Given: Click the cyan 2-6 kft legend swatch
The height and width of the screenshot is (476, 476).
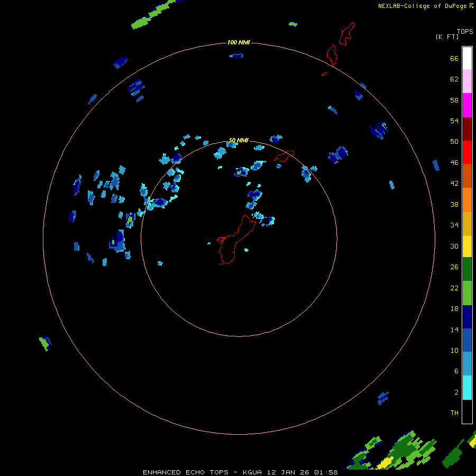Looking at the screenshot, I should coord(467,388).
